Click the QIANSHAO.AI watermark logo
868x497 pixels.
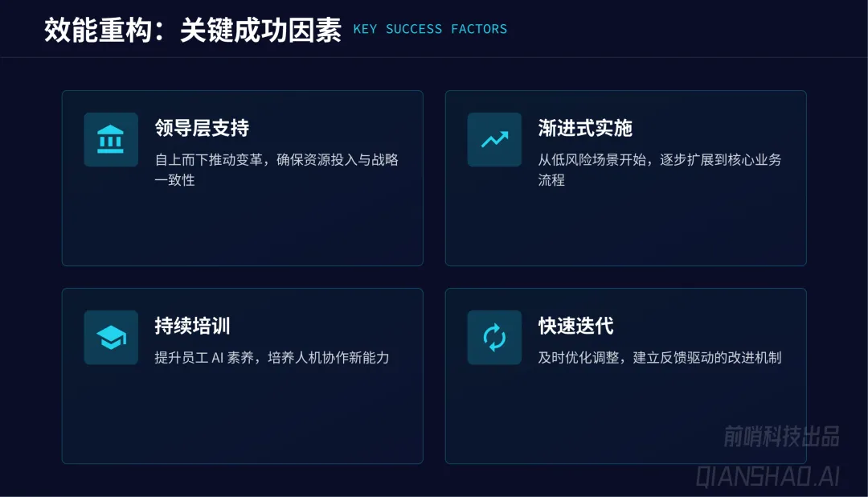click(x=768, y=475)
